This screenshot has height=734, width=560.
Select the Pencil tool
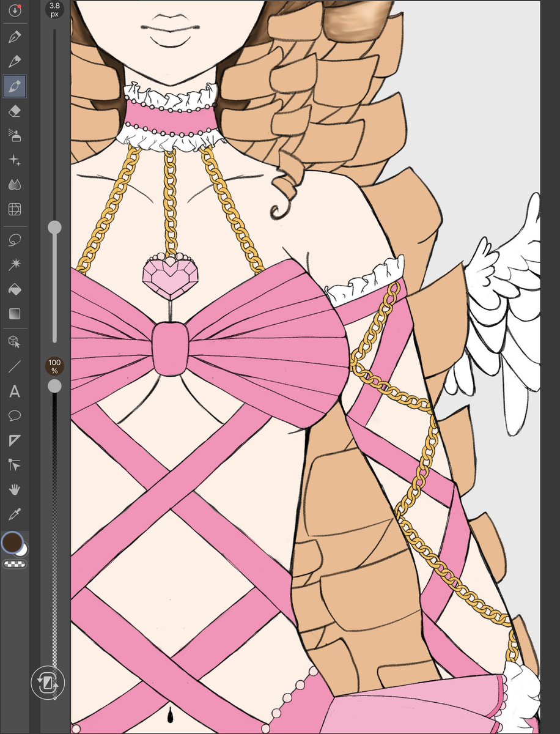tap(15, 61)
